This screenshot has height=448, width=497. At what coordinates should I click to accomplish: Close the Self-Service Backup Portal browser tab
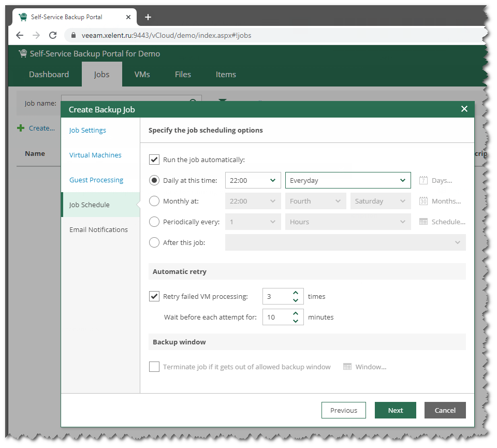128,17
